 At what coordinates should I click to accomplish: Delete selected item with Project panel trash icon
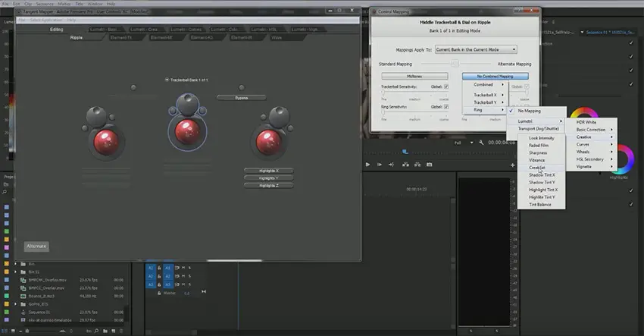(121, 331)
